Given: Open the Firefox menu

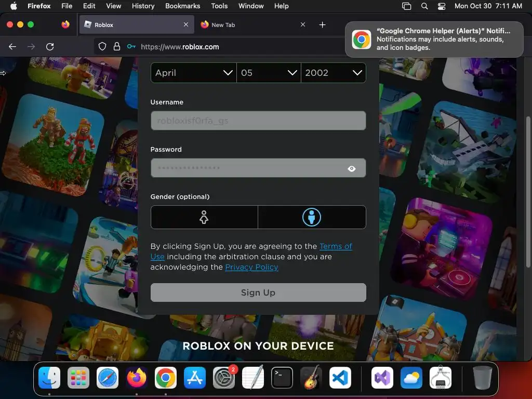Looking at the screenshot, I should tap(39, 6).
